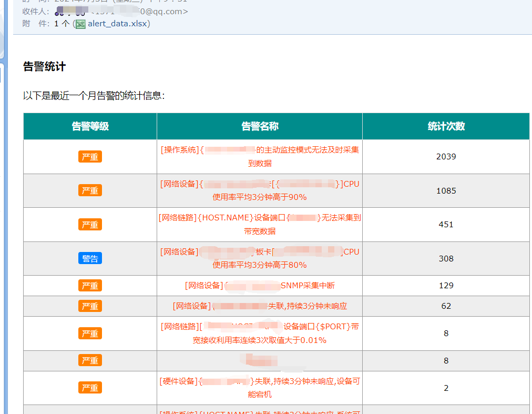Click the 严重 badge beside count 2039
This screenshot has width=532, height=414.
click(x=90, y=157)
